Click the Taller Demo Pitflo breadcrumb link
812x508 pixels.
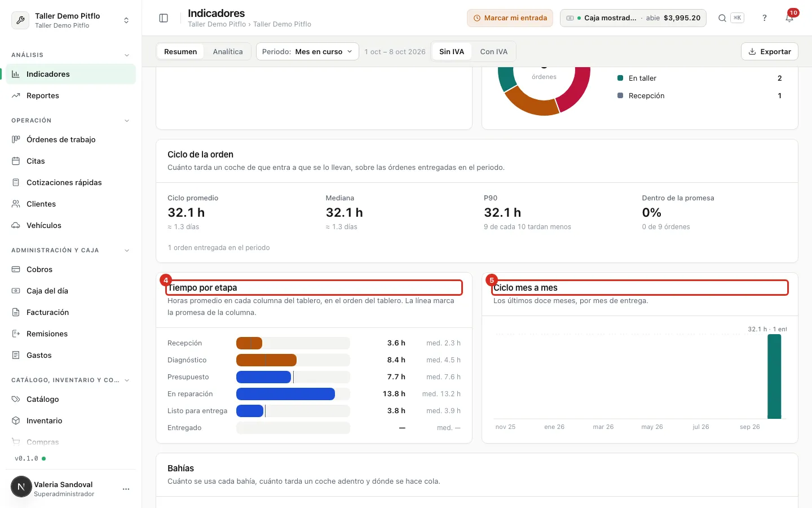click(x=217, y=24)
